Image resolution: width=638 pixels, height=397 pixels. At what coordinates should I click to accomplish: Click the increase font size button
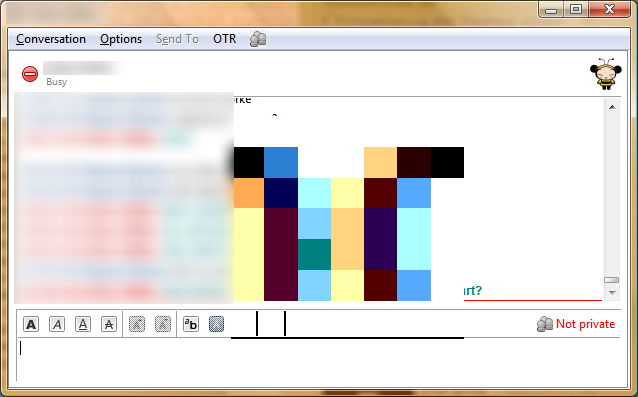click(x=137, y=324)
